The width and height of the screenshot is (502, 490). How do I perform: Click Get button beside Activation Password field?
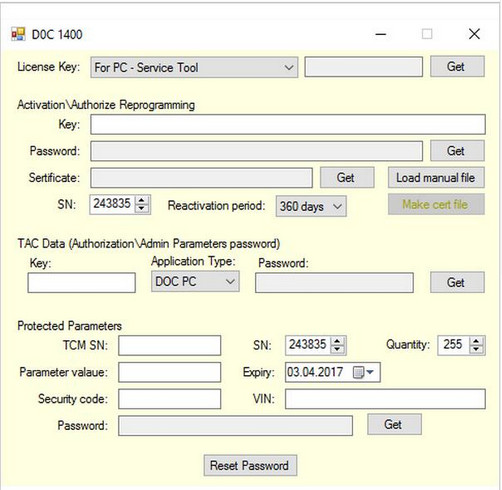tap(457, 151)
